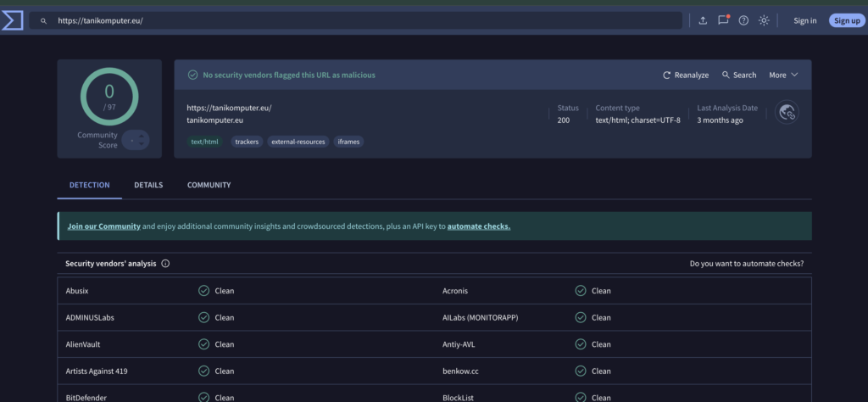The height and width of the screenshot is (402, 868).
Task: Click the Status 200 value
Action: tap(563, 120)
